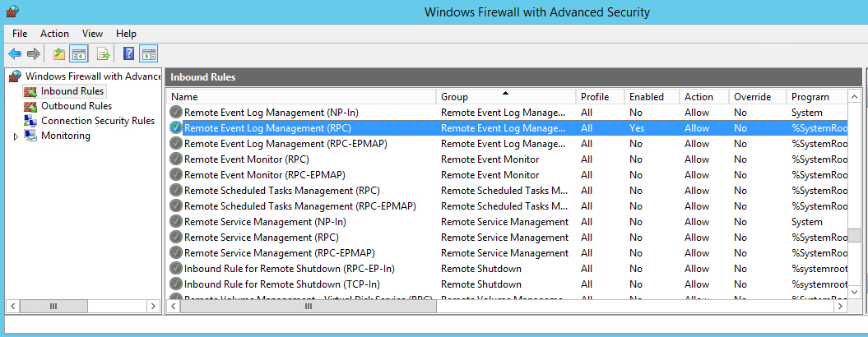The image size is (868, 337).
Task: Click the gray status icon of Remote Event Log Management (NP-In)
Action: [x=176, y=113]
